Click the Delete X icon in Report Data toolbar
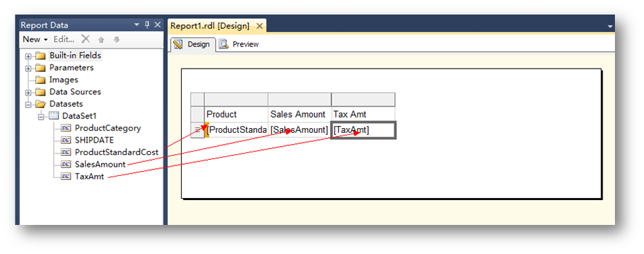644x254 pixels. click(86, 39)
